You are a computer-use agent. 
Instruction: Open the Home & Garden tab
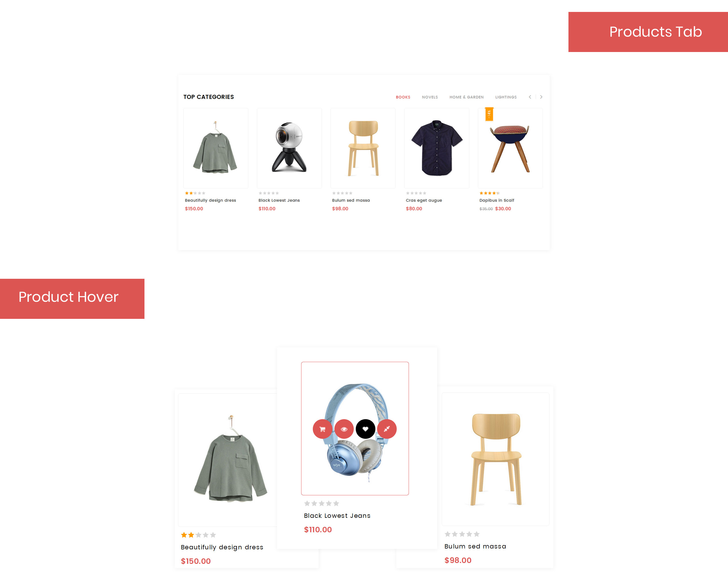[x=466, y=97]
